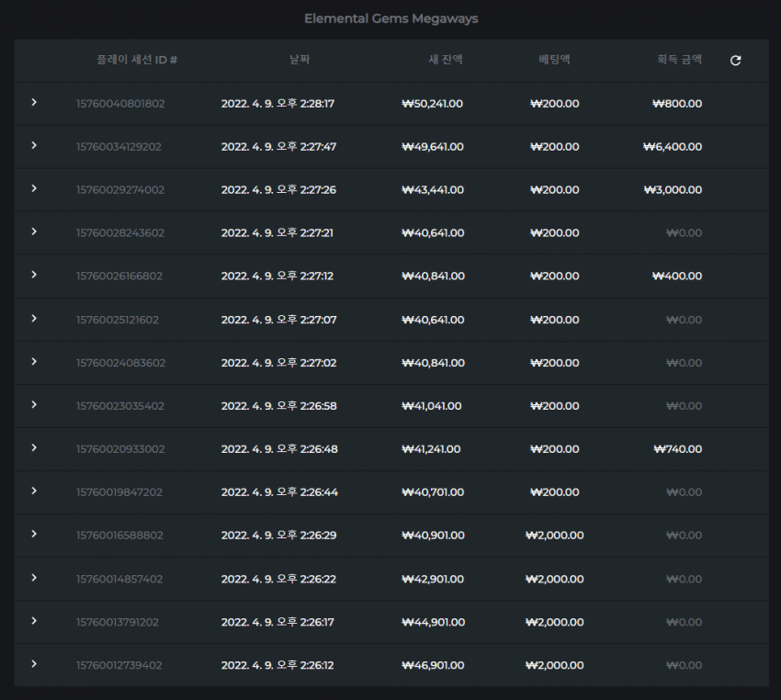Click the refresh icon in table header

coord(735,61)
